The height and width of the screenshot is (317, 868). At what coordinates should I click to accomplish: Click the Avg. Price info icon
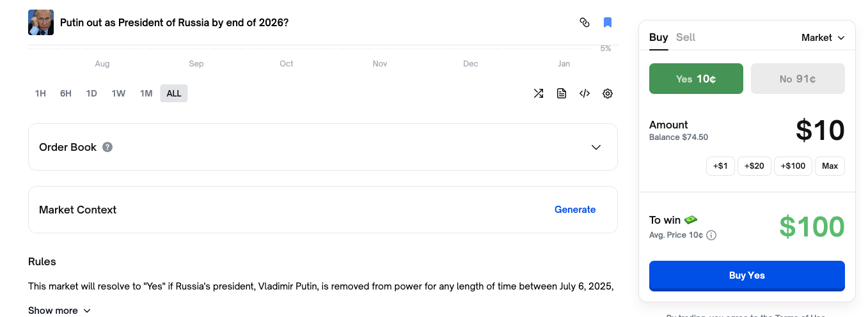[711, 235]
